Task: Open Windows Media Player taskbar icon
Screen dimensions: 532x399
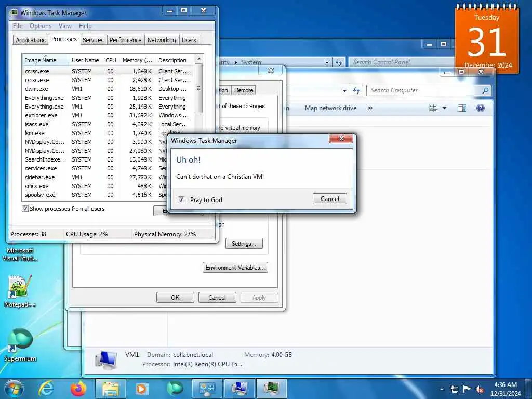Action: pyautogui.click(x=141, y=389)
